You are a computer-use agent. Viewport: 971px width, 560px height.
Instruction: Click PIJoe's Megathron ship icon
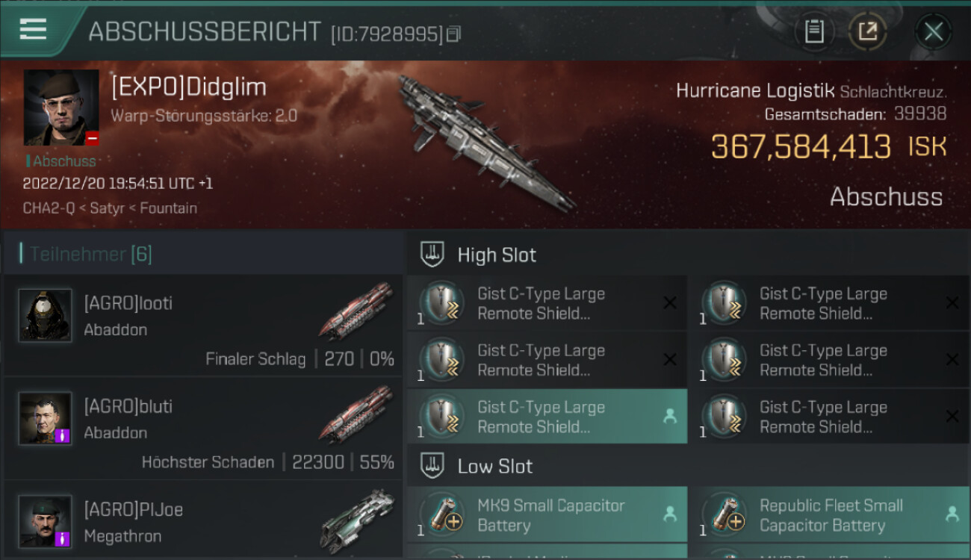356,521
